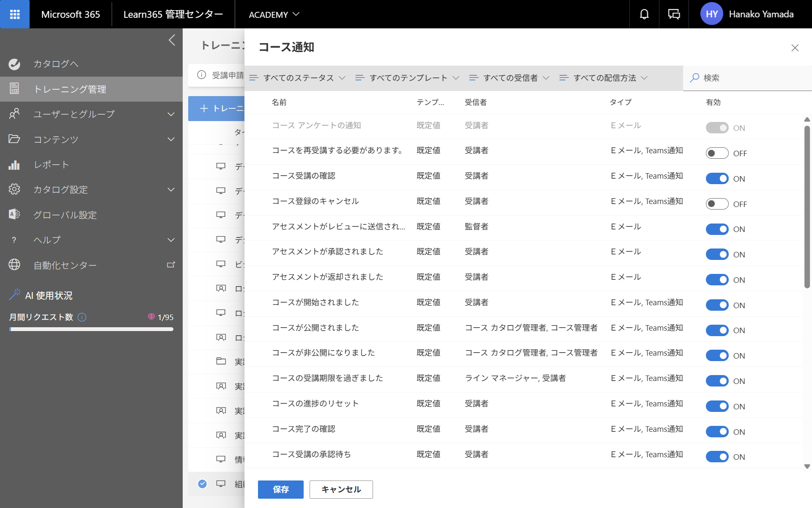
Task: Click the scrollbar down arrow
Action: [807, 467]
